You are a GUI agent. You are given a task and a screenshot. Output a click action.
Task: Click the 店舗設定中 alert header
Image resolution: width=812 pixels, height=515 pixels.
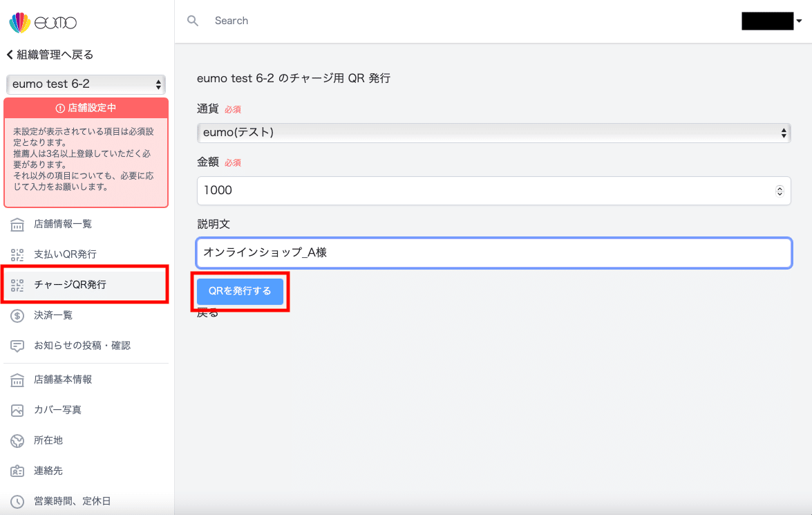(x=86, y=108)
